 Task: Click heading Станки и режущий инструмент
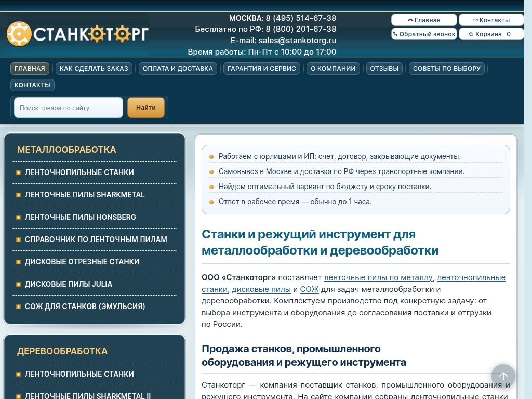click(x=320, y=242)
